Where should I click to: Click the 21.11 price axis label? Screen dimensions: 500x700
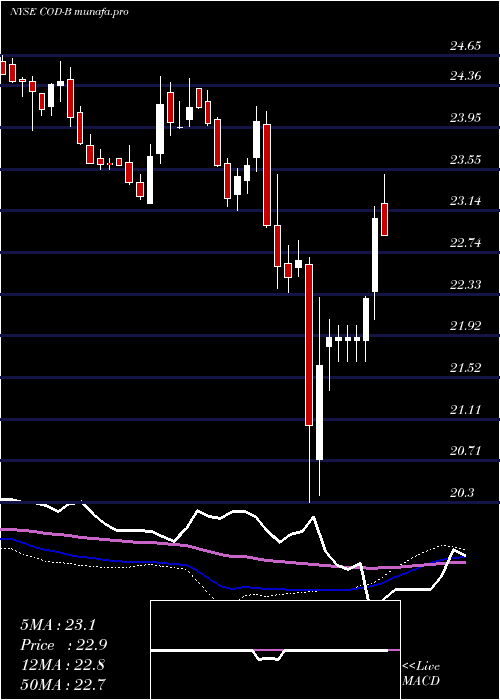466,410
